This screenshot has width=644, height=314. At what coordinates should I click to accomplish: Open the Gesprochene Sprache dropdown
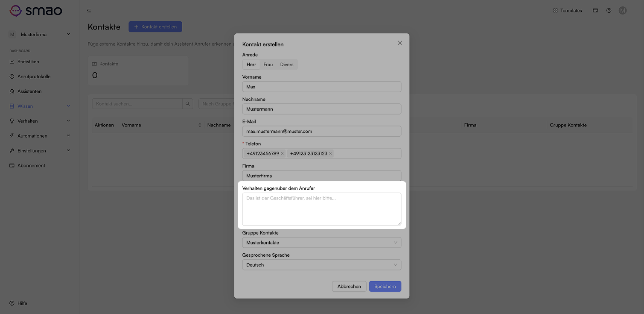[x=322, y=265]
